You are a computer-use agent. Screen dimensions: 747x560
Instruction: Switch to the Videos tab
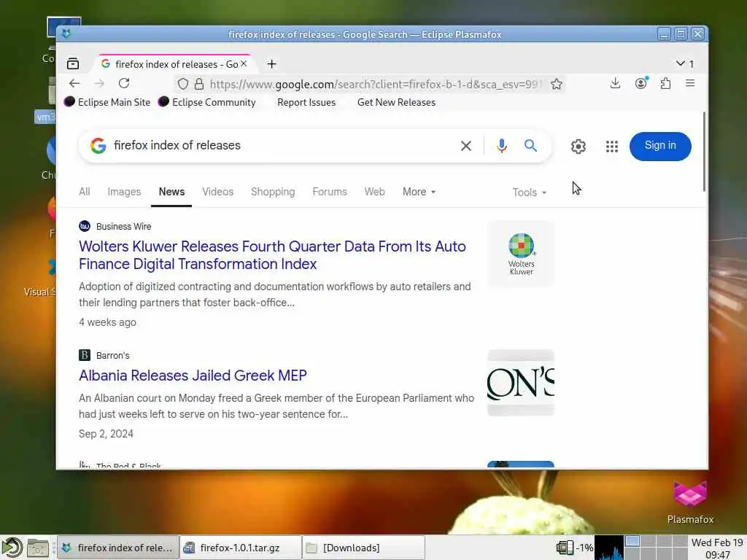pyautogui.click(x=217, y=192)
